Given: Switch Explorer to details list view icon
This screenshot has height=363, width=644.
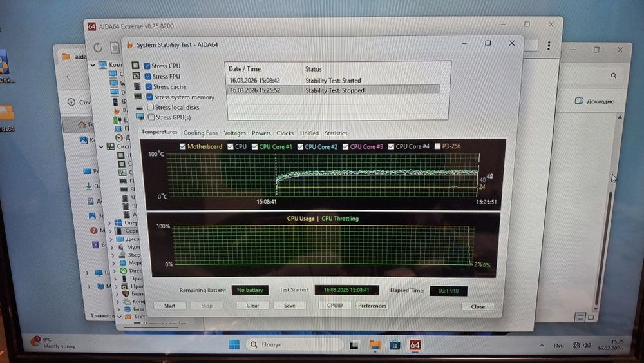Looking at the screenshot, I should (580, 317).
